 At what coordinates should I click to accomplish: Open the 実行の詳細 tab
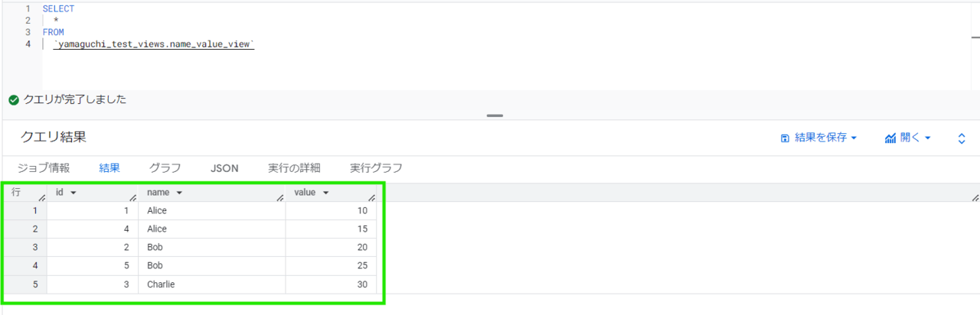click(294, 168)
